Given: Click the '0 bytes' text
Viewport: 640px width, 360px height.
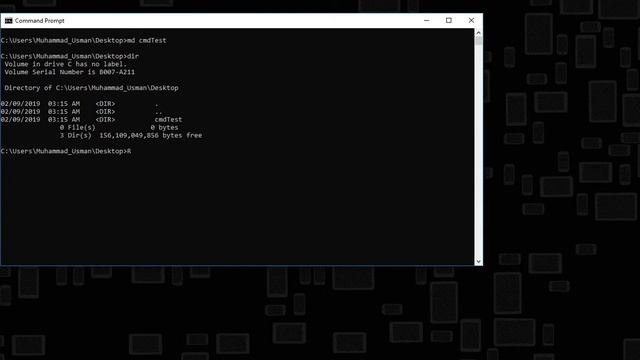Looking at the screenshot, I should click(164, 127).
